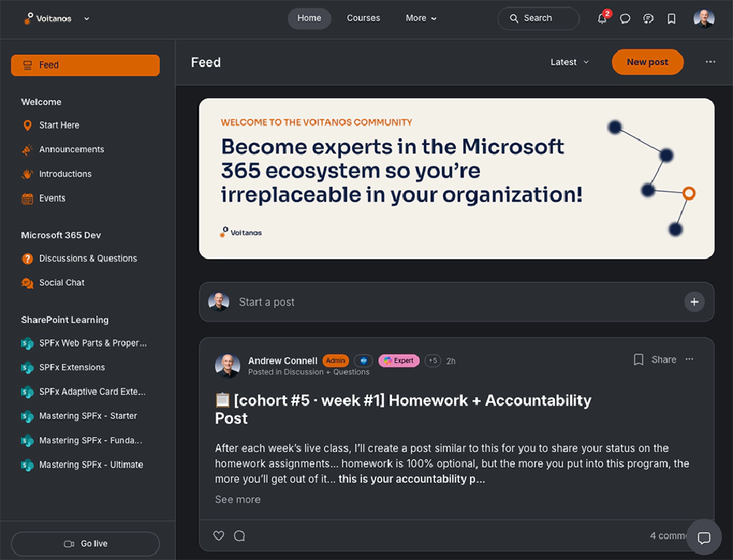Click the Start a post field
The image size is (733, 560).
pos(457,302)
